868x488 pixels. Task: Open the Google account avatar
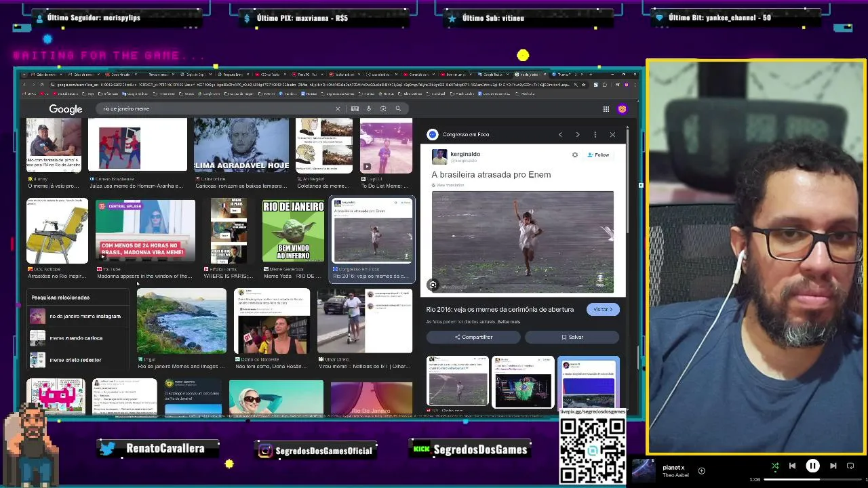tap(622, 109)
